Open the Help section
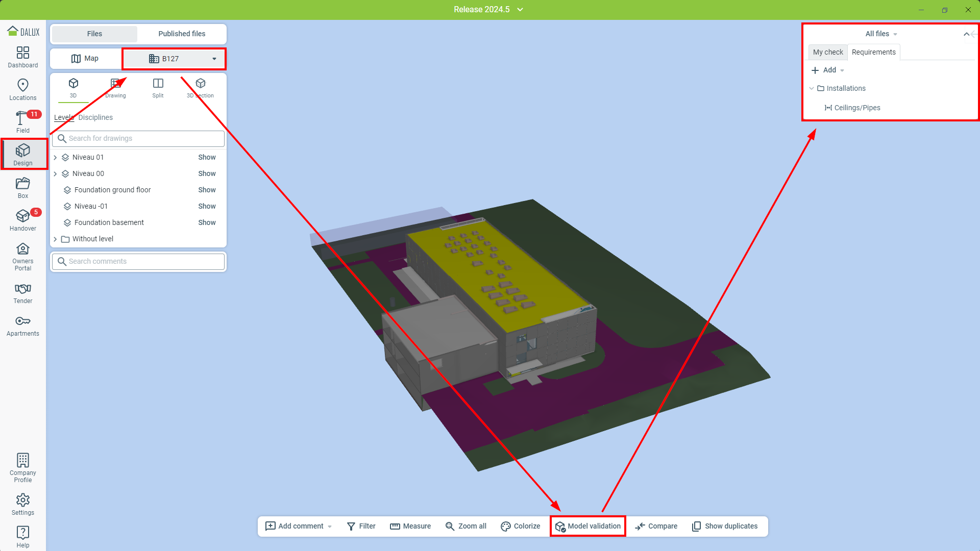Screen dimensions: 980x551 23,537
